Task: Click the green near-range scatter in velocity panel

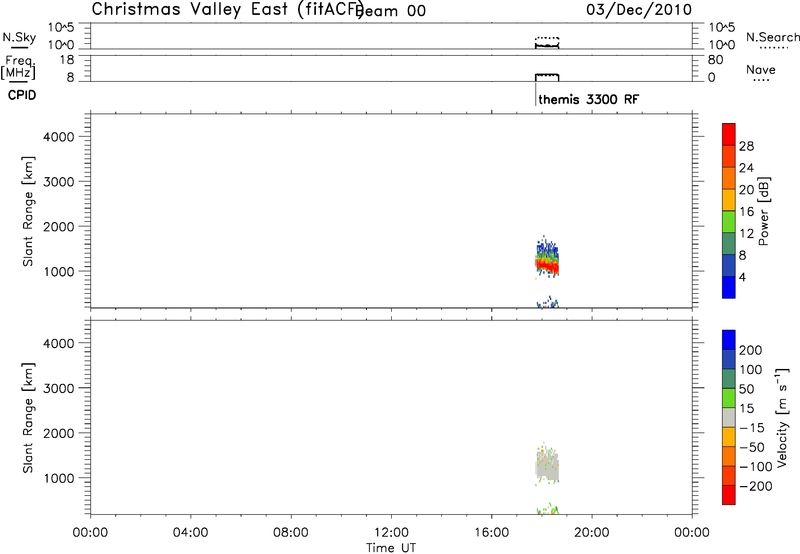Action: pyautogui.click(x=548, y=510)
